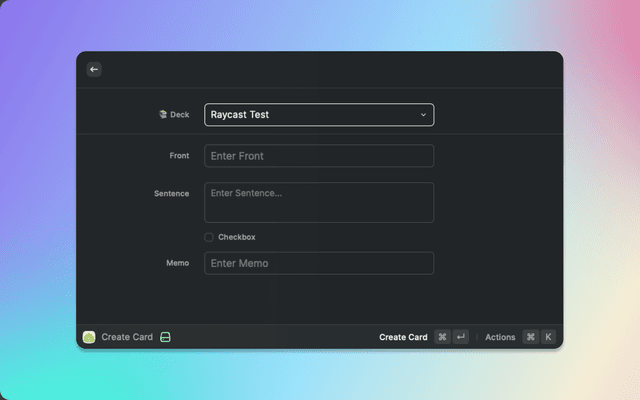Click the back arrow button

(94, 69)
